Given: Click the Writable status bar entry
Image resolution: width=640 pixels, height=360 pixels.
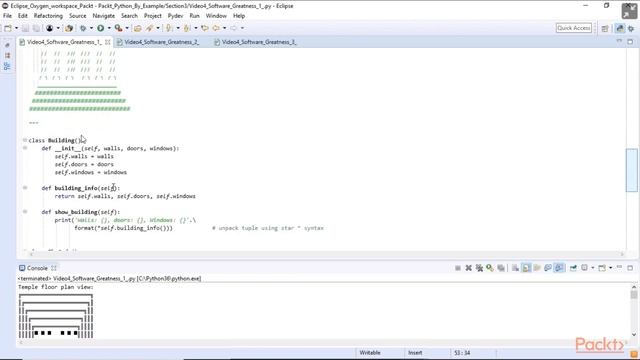Looking at the screenshot, I should click(370, 353).
